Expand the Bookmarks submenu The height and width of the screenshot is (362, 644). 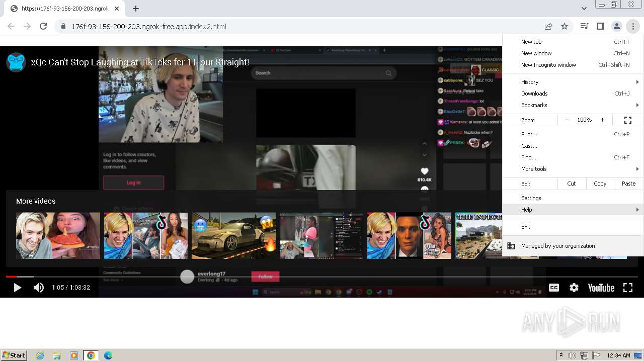coord(573,105)
